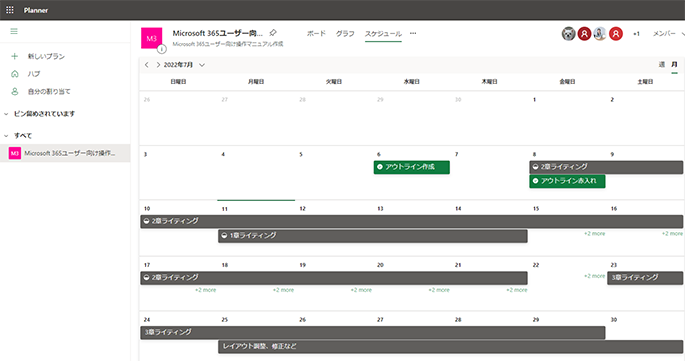
Task: Click fourth red member avatar
Action: pyautogui.click(x=616, y=34)
